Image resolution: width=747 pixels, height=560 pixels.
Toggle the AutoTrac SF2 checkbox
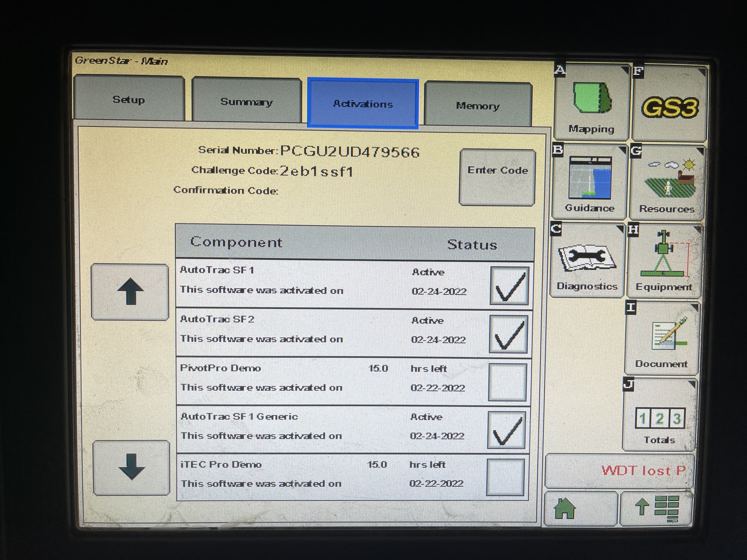(508, 334)
